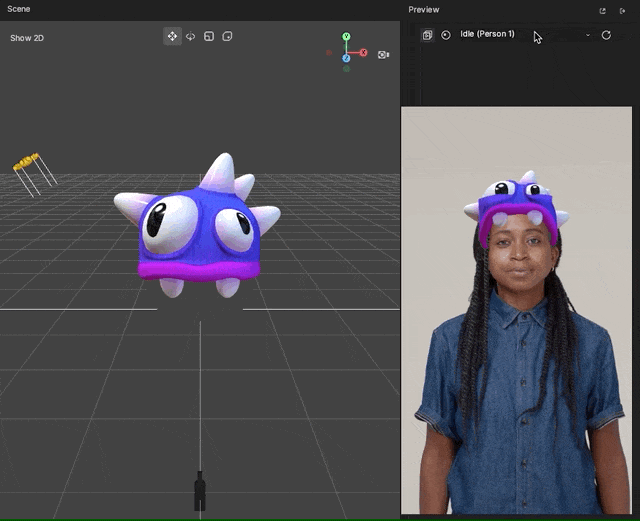Viewport: 640px width, 521px height.
Task: Open the Preview panel tab
Action: [424, 9]
